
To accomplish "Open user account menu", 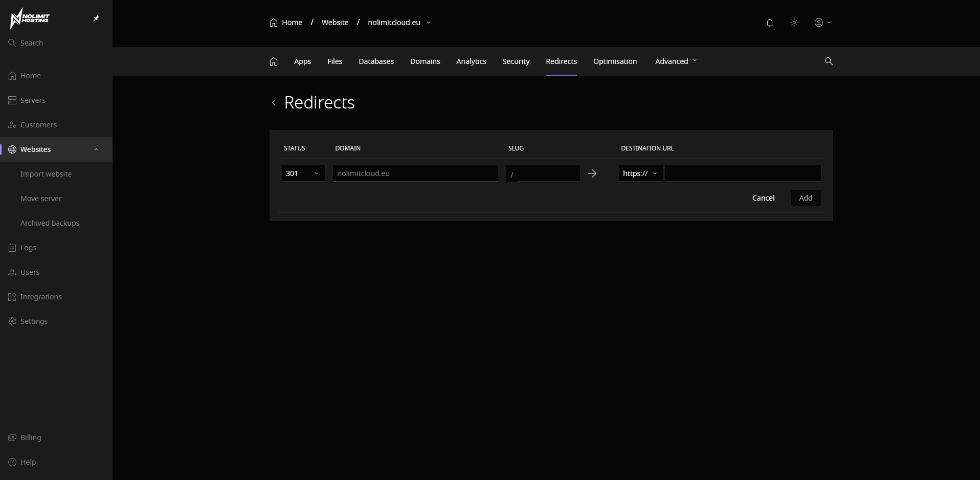I will 823,23.
